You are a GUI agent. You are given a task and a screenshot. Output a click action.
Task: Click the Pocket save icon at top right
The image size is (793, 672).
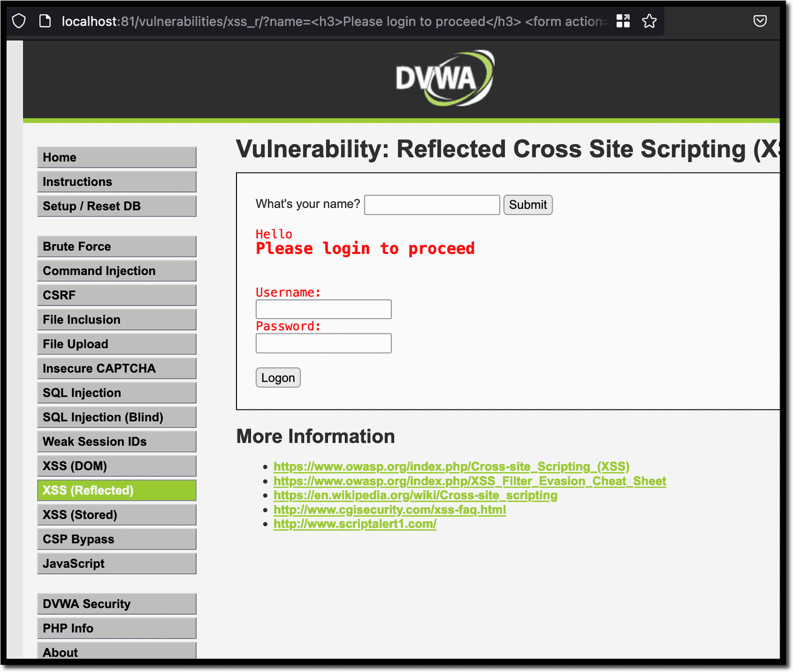point(759,21)
